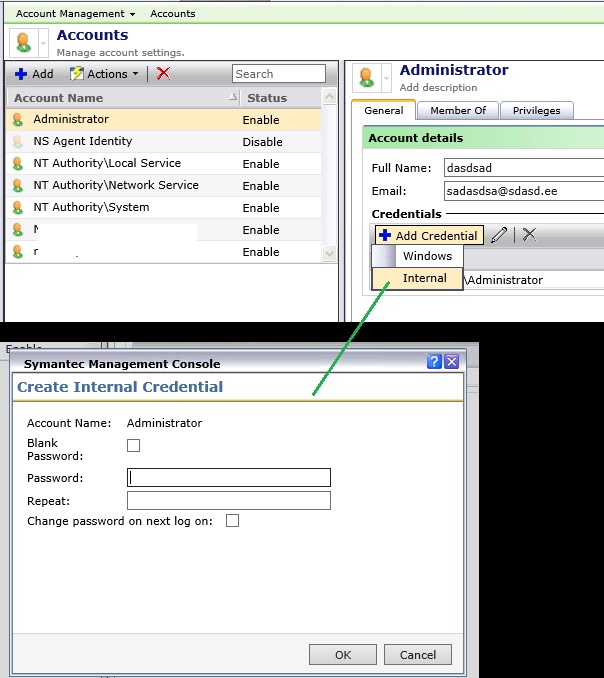Choose Internal from credential menu
The height and width of the screenshot is (678, 604).
click(417, 278)
